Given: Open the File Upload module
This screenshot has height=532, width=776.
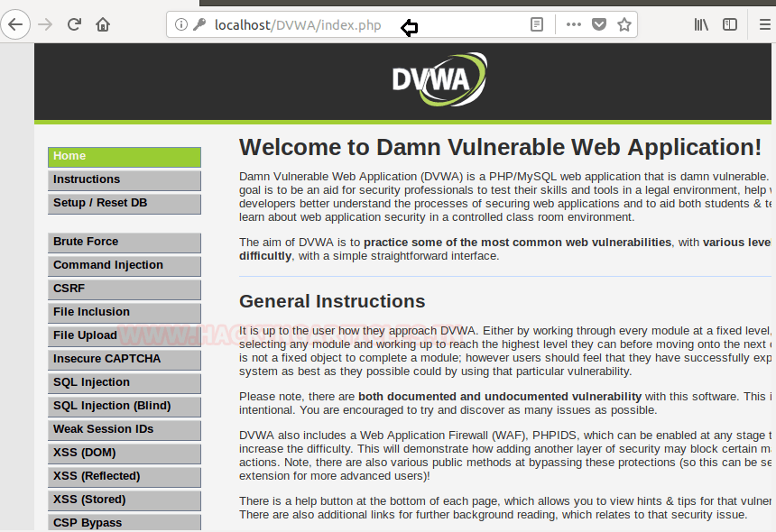Looking at the screenshot, I should click(124, 336).
